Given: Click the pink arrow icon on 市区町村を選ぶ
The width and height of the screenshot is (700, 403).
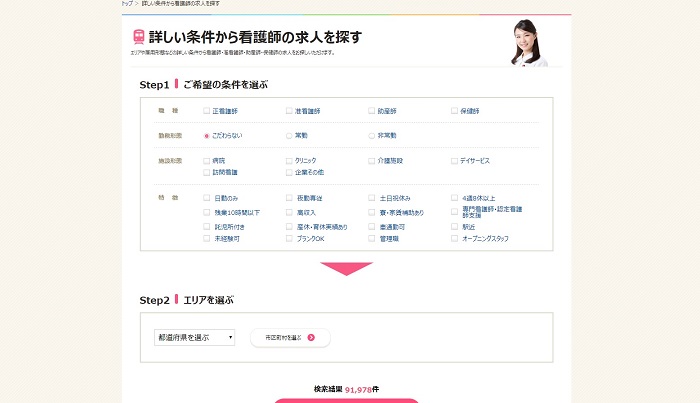Looking at the screenshot, I should (311, 338).
